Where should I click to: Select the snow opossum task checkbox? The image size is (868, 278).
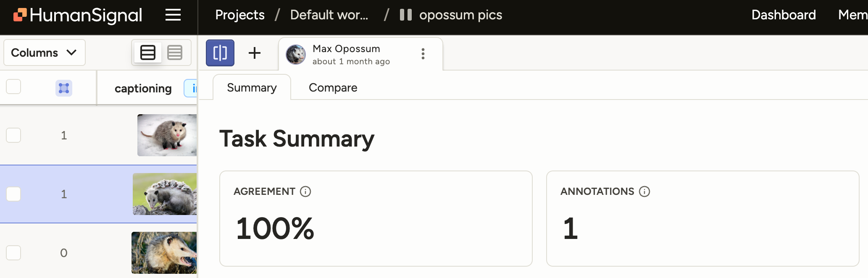click(x=13, y=135)
